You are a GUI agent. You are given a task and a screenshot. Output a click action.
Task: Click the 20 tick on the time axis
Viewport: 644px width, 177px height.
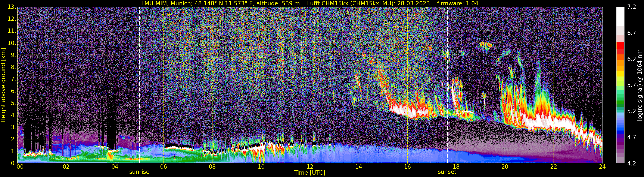coord(505,167)
